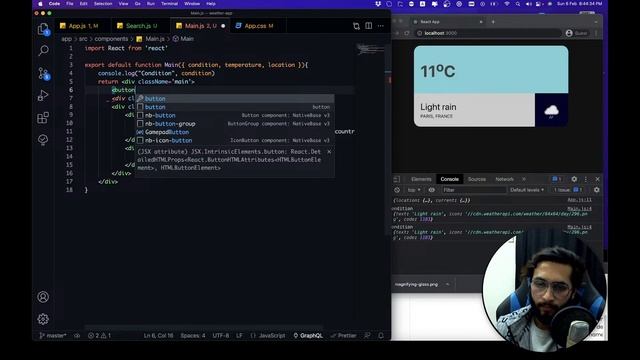
Task: Click the components breadcrumb segment
Action: (x=111, y=39)
